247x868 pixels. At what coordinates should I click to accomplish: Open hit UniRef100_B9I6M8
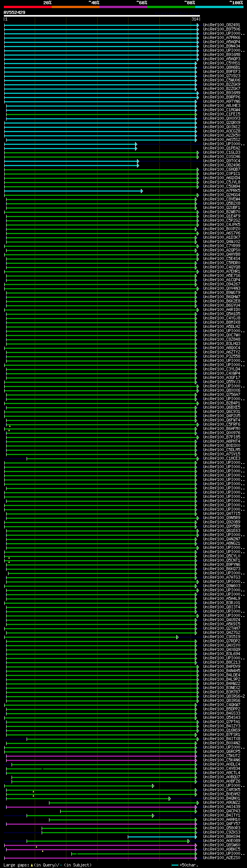click(x=222, y=55)
